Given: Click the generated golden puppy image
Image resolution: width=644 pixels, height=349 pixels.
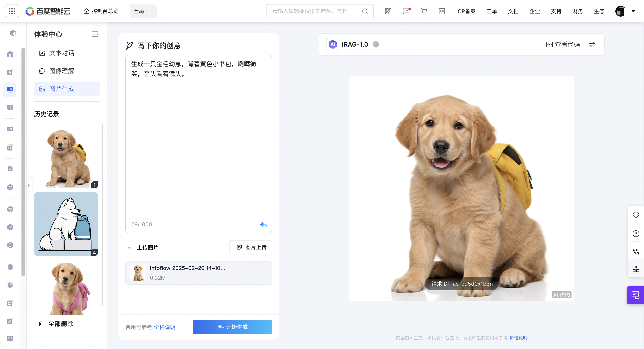Looking at the screenshot, I should (x=461, y=188).
